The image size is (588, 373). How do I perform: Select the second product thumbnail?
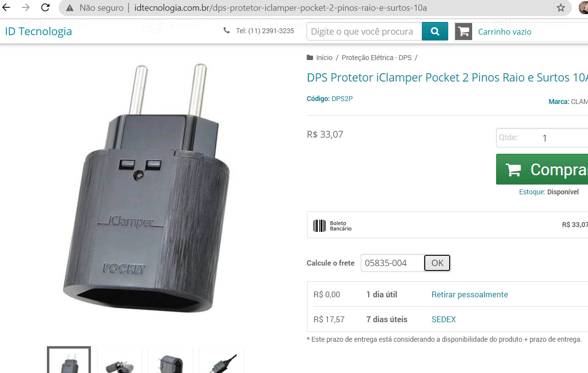[120, 360]
